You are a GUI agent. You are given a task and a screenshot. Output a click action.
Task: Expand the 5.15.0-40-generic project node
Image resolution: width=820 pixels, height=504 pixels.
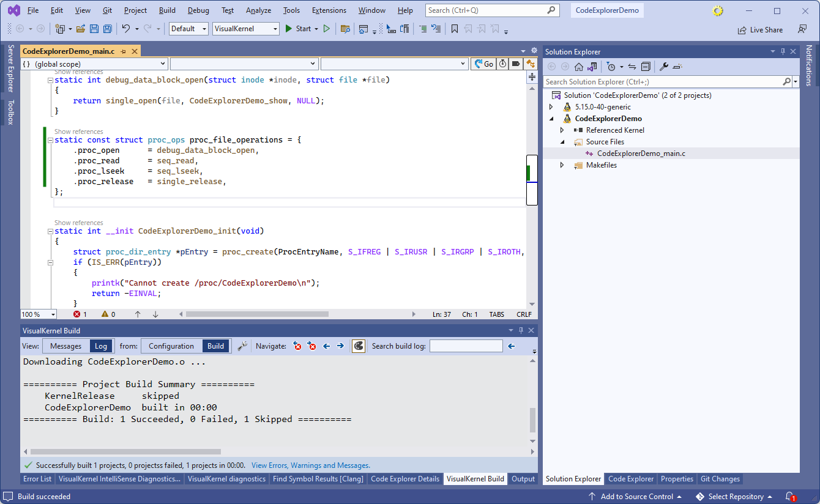[551, 107]
